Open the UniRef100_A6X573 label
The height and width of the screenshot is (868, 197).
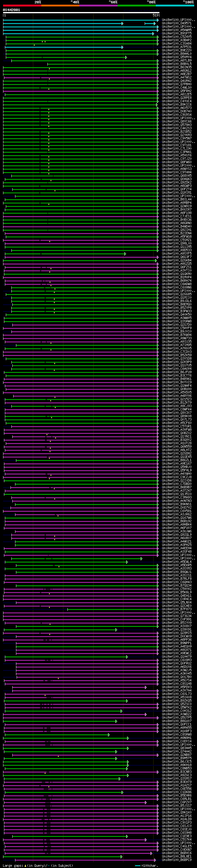coord(177,108)
